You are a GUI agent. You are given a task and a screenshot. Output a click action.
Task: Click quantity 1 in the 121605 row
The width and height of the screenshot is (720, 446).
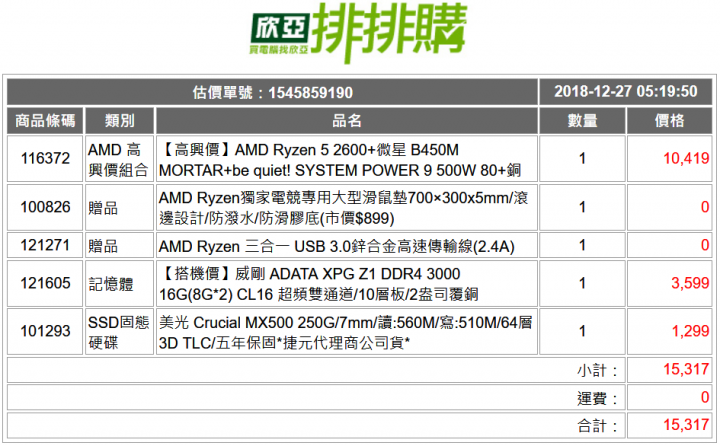[x=582, y=283]
